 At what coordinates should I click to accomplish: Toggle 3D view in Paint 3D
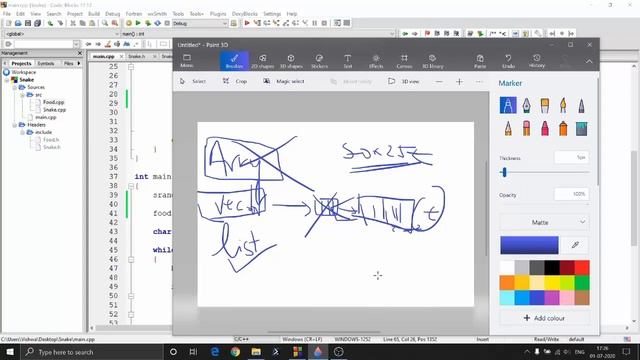(404, 81)
